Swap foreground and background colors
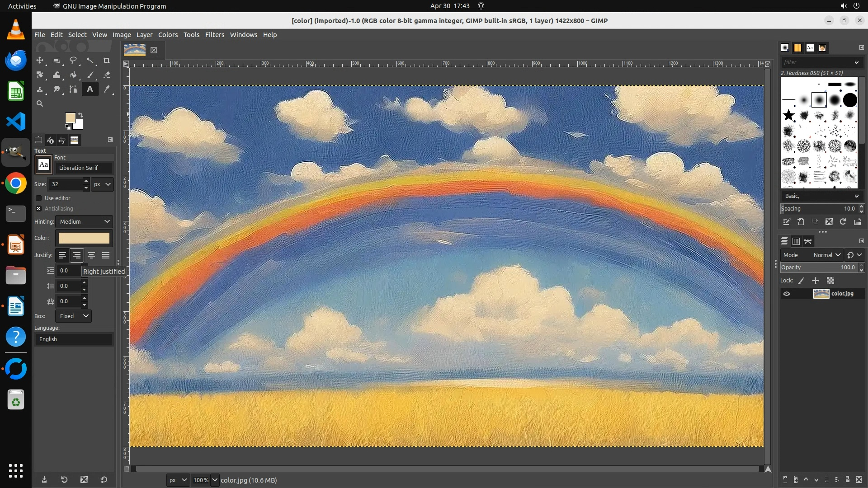Image resolution: width=868 pixels, height=488 pixels. (x=80, y=115)
